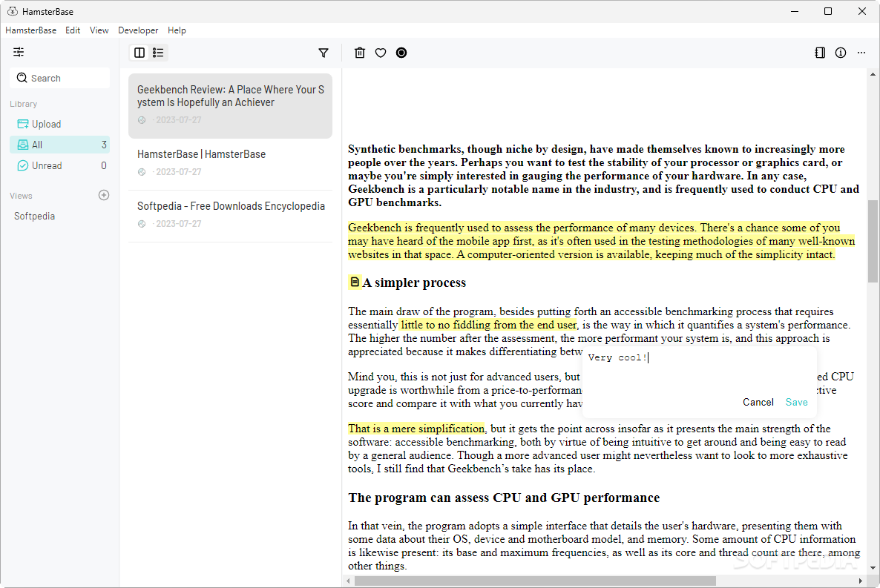Click the scroll up arrow
Screen dimensions: 880x588
(873, 74)
